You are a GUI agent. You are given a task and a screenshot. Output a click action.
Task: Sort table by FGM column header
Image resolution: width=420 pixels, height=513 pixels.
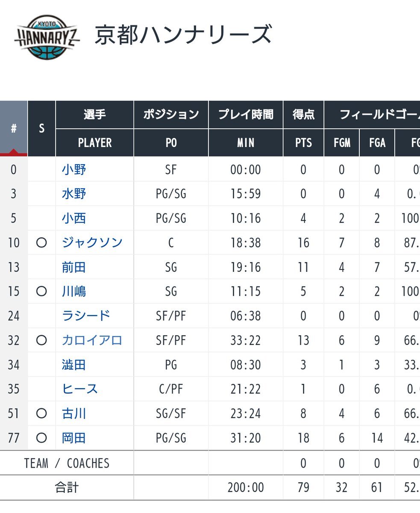(x=342, y=143)
